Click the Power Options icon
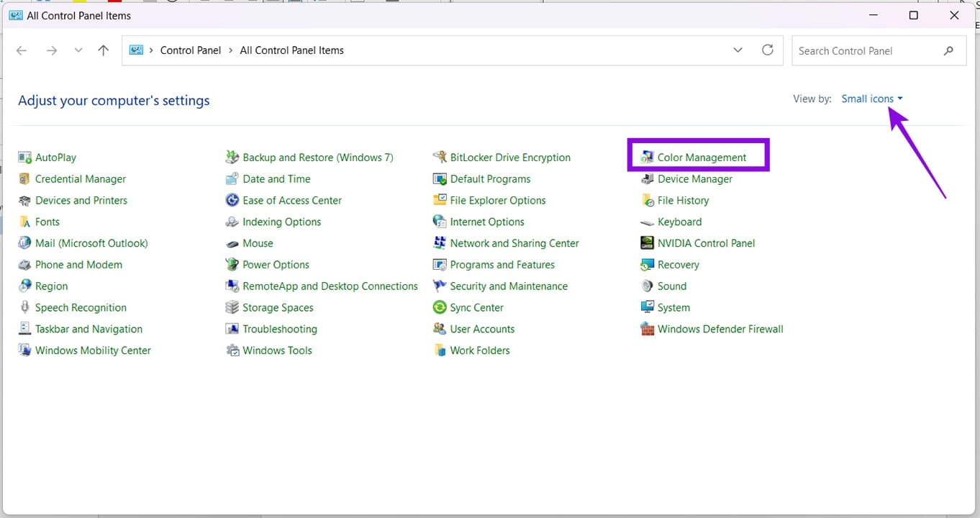This screenshot has width=980, height=518. pyautogui.click(x=232, y=265)
